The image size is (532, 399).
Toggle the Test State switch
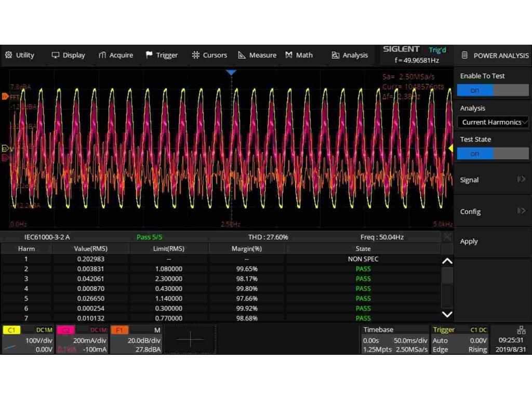pyautogui.click(x=493, y=154)
